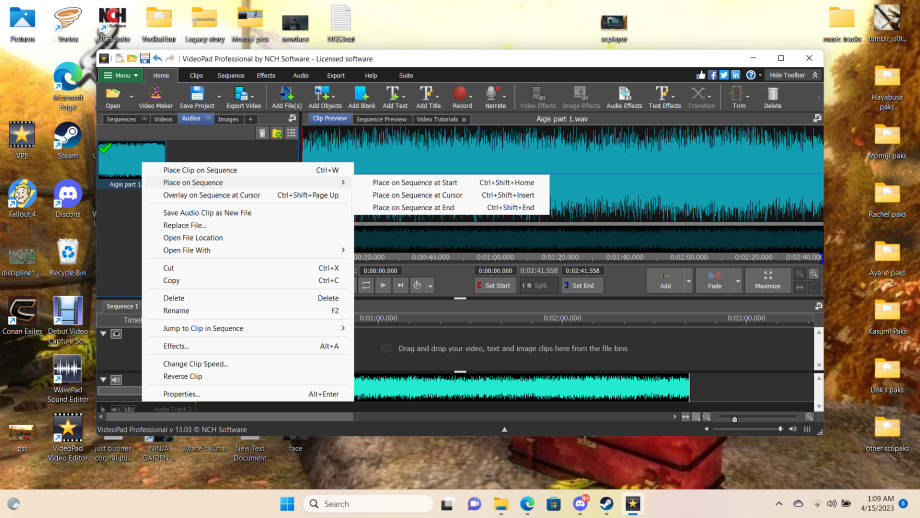Expand playback speed dropdown arrow
The height and width of the screenshot is (518, 920).
[x=431, y=286]
